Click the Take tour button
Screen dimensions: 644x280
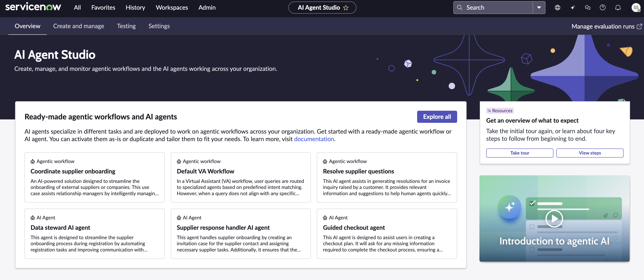pyautogui.click(x=520, y=153)
